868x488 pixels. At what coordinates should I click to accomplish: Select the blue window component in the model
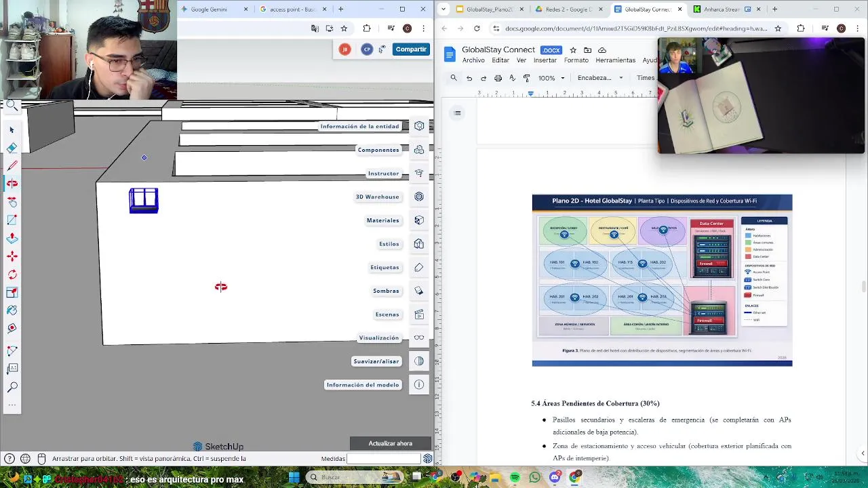144,201
